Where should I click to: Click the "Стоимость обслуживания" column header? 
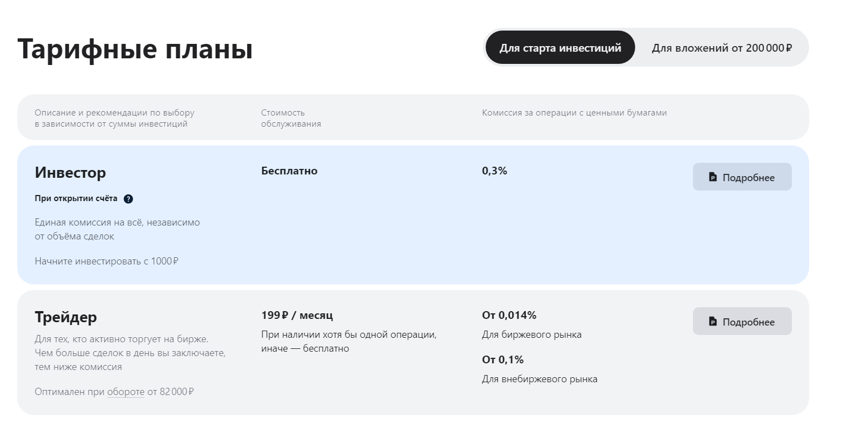point(291,118)
